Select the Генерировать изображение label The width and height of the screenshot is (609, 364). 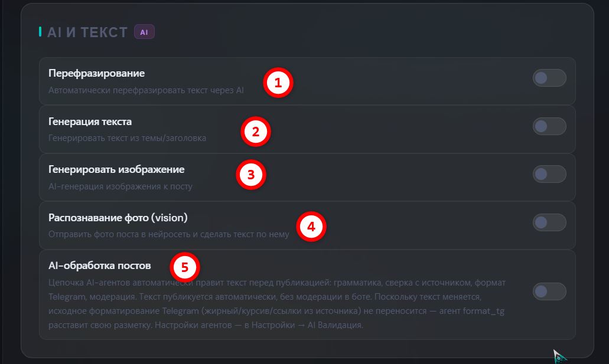[x=116, y=169]
